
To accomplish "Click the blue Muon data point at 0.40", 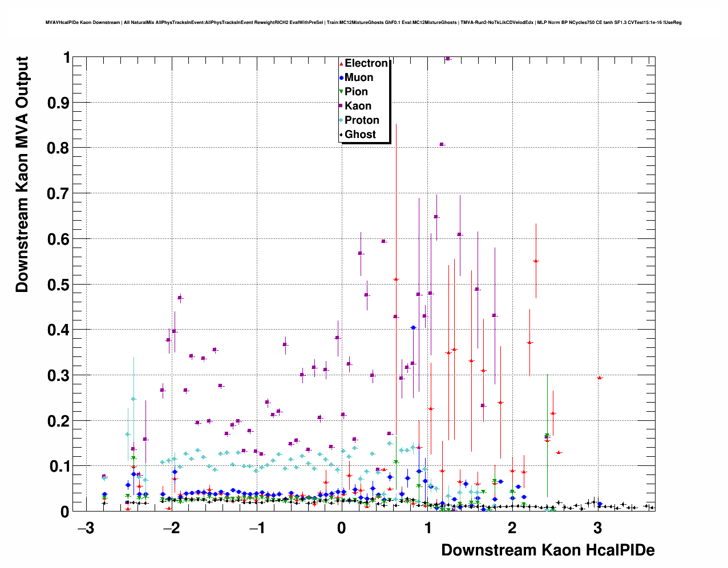I will point(413,327).
